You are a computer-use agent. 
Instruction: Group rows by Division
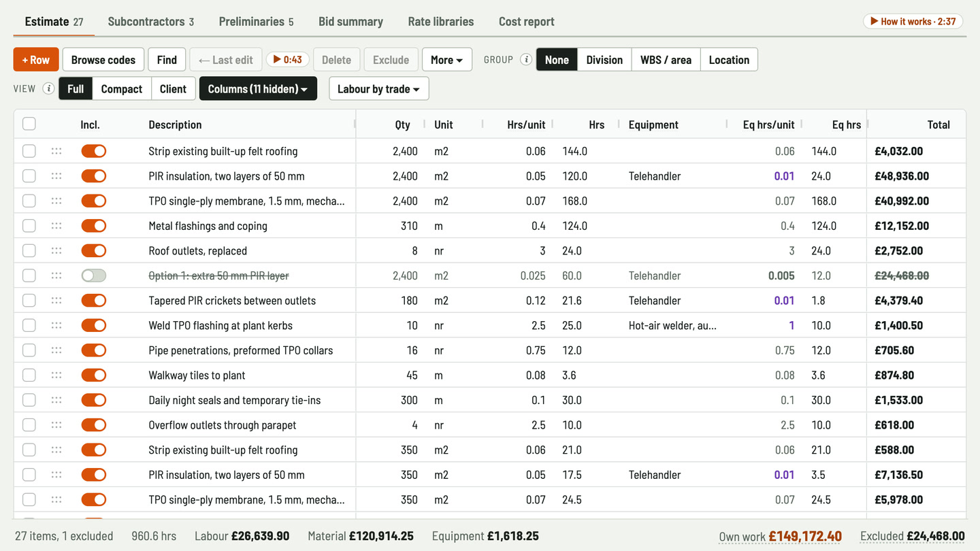click(604, 60)
